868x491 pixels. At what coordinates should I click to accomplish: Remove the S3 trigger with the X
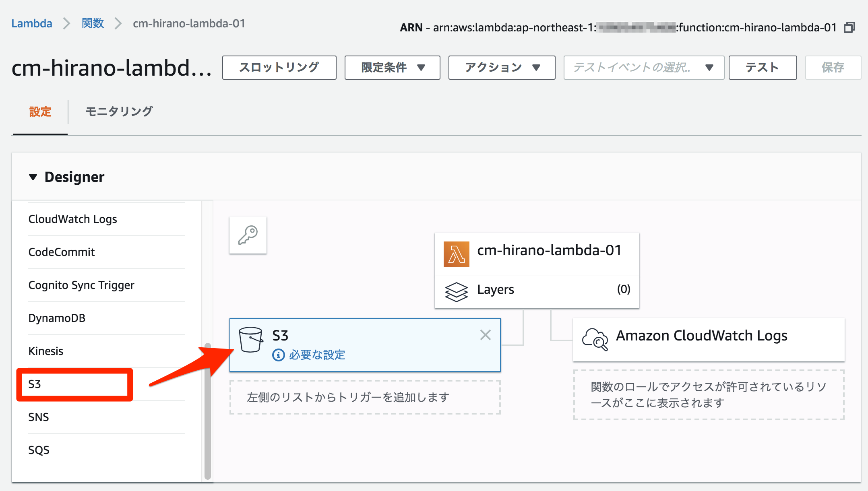(486, 335)
